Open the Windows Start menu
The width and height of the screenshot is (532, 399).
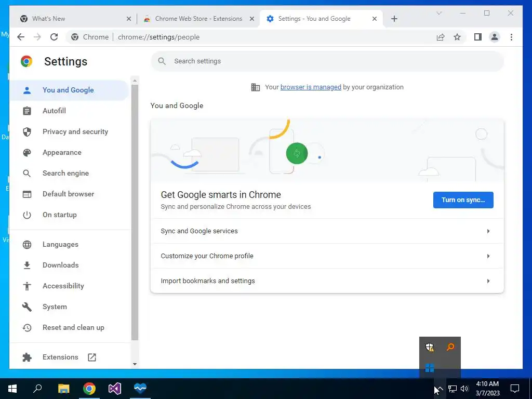(12, 388)
